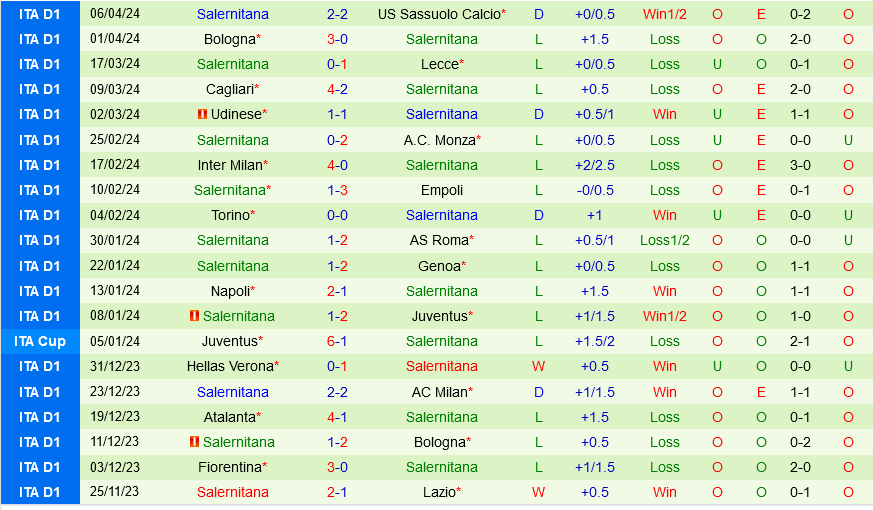Open the ITA Cup competition label
Viewport: 873px width, 510px height.
40,341
